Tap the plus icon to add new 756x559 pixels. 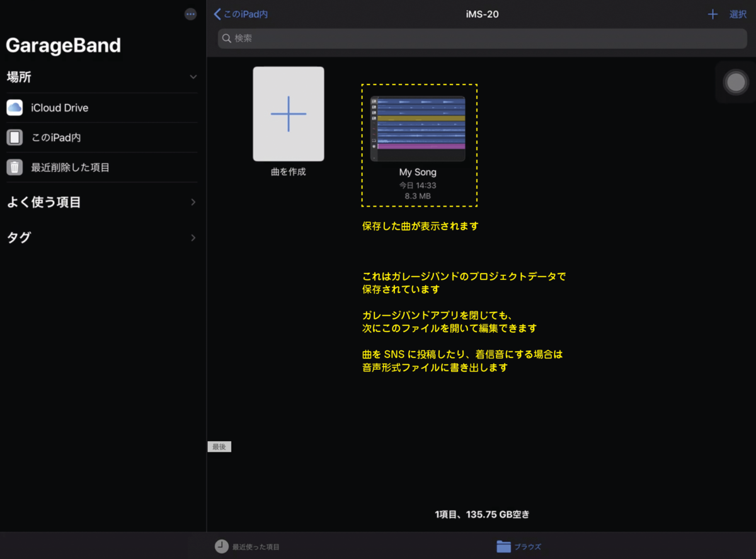click(x=713, y=14)
